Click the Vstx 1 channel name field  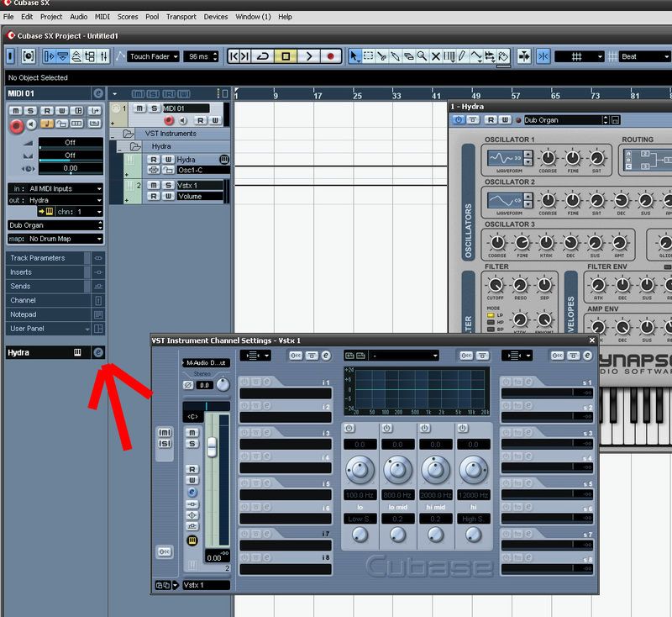coord(206,585)
